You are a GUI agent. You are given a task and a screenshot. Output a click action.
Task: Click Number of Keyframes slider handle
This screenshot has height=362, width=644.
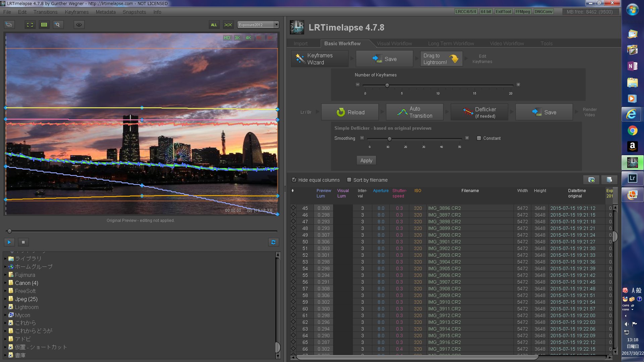point(387,85)
